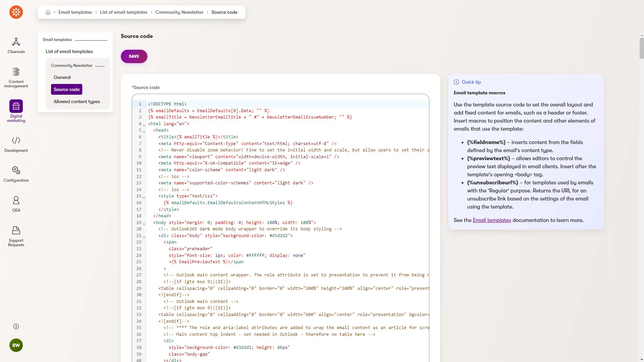Go to Community Newsletter breadcrumb
644x362 pixels.
click(x=179, y=12)
